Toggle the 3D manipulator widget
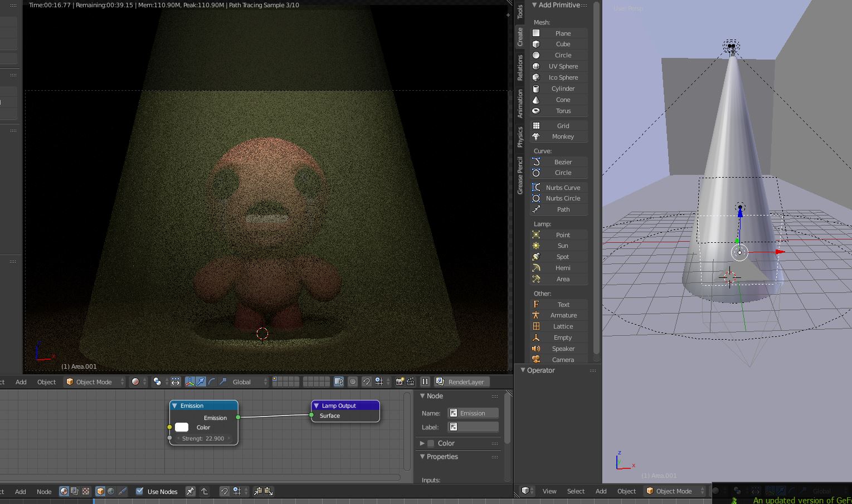852x504 pixels. point(189,381)
